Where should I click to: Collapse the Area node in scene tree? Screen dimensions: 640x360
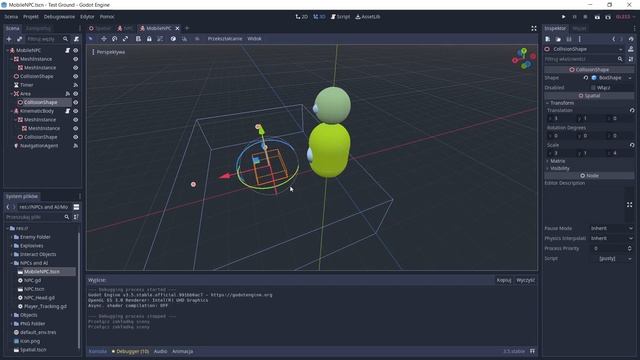tap(12, 94)
